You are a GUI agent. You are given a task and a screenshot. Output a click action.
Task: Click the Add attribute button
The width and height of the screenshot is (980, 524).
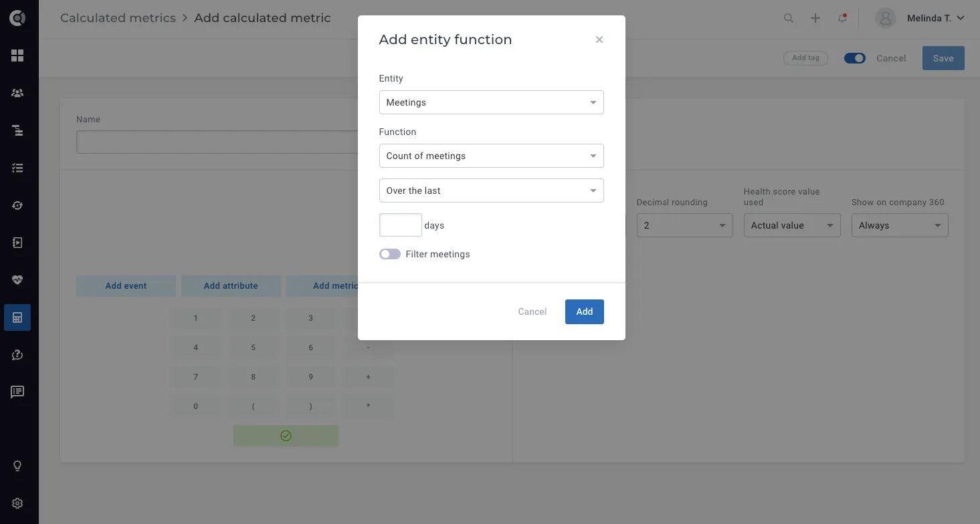231,285
